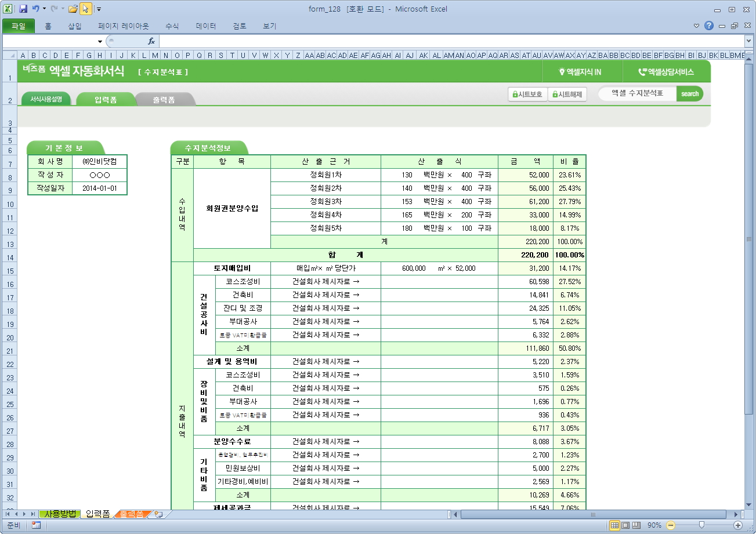The width and height of the screenshot is (756, 534).
Task: Click the zoom slider handle
Action: 701,525
